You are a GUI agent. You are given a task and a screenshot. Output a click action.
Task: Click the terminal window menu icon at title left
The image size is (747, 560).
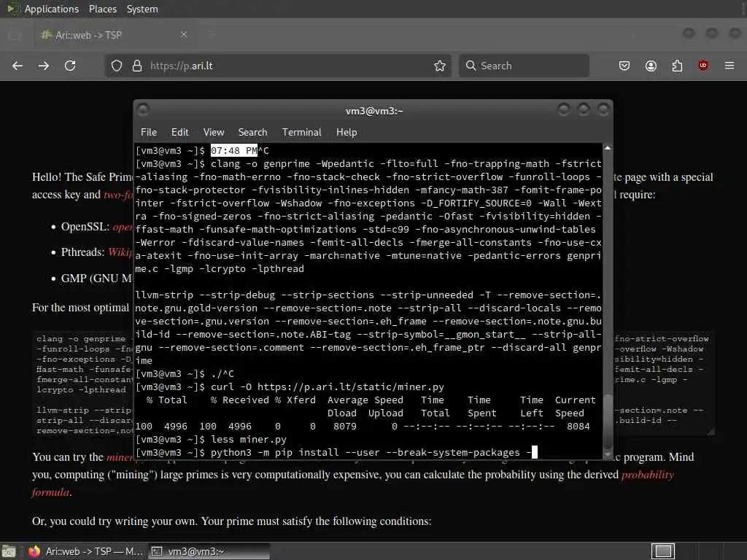tap(143, 110)
